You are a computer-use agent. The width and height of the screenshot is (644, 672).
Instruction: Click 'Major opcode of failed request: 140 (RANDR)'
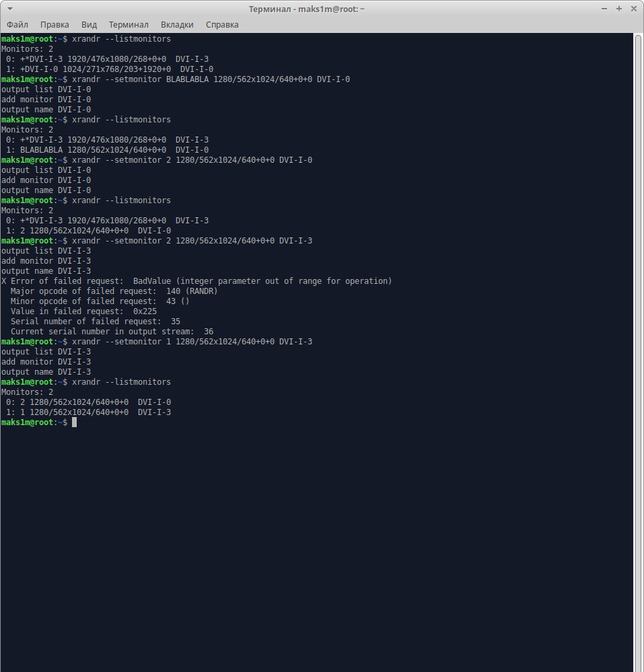(114, 291)
